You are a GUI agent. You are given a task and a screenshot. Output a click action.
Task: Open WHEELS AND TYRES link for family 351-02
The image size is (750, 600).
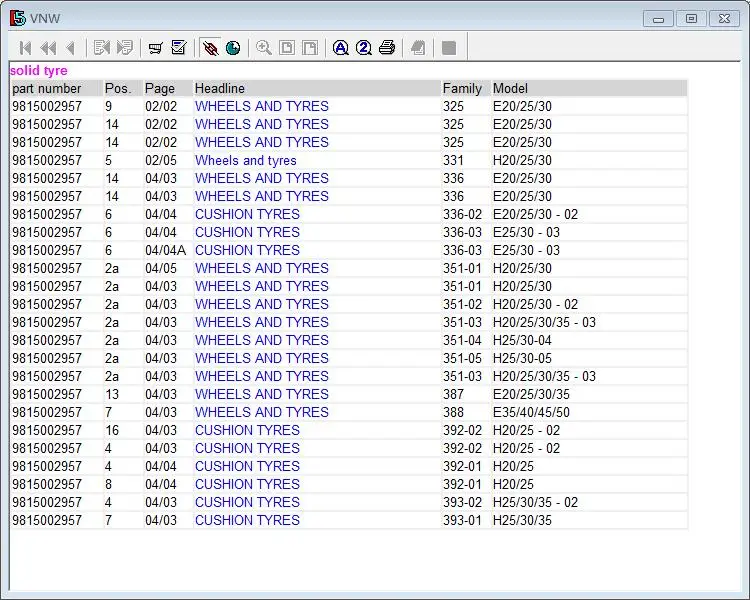[262, 304]
